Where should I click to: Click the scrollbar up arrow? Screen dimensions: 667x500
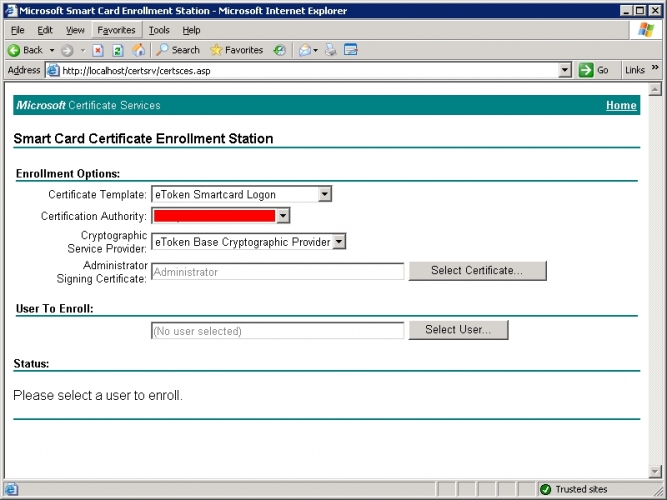pos(655,89)
